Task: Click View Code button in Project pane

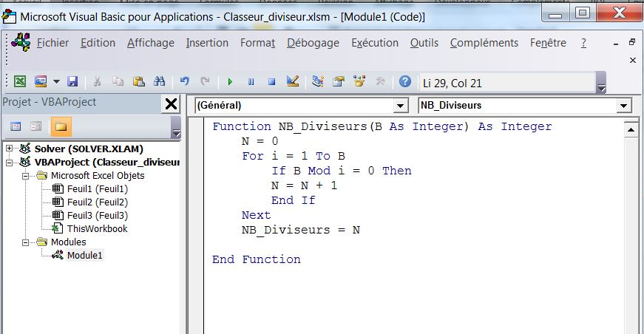Action: pos(16,126)
